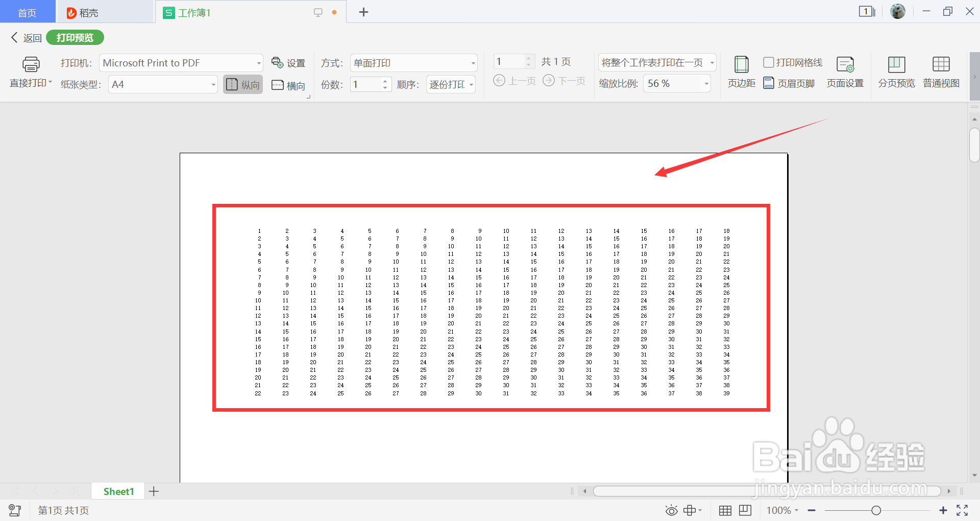Open page setup 页面设置
Viewport: 980px width, 521px height.
pos(845,73)
